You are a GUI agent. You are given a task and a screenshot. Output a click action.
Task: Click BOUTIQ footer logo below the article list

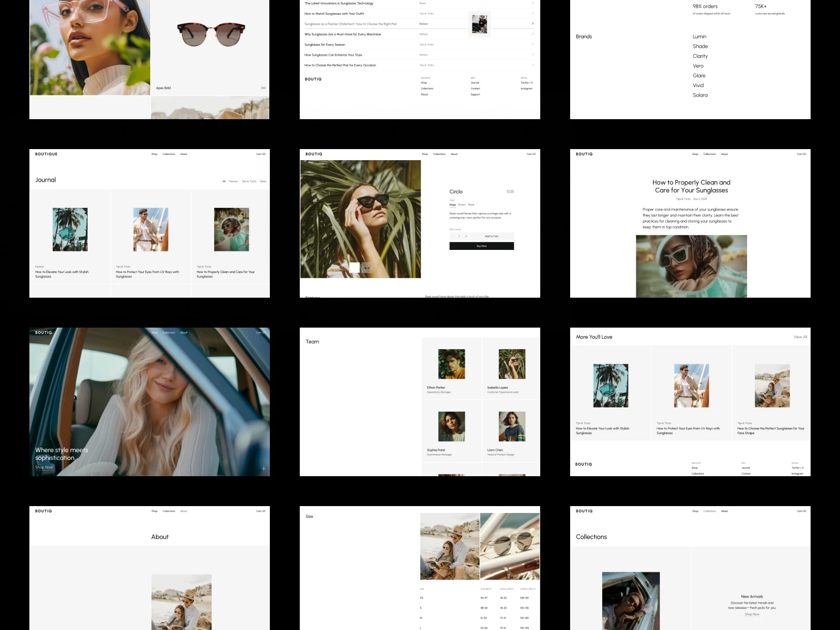click(313, 79)
